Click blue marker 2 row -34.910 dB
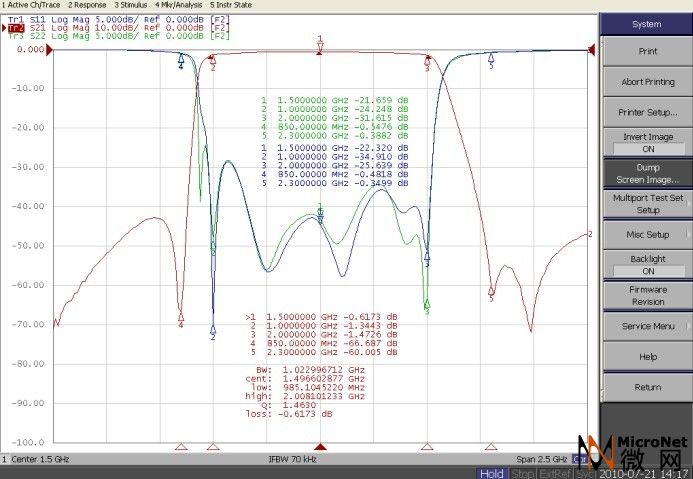 point(335,157)
